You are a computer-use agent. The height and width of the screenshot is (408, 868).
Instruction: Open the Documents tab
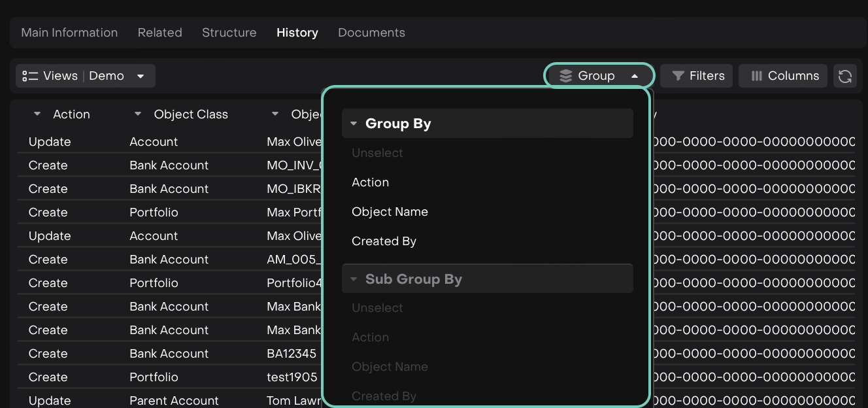tap(371, 33)
